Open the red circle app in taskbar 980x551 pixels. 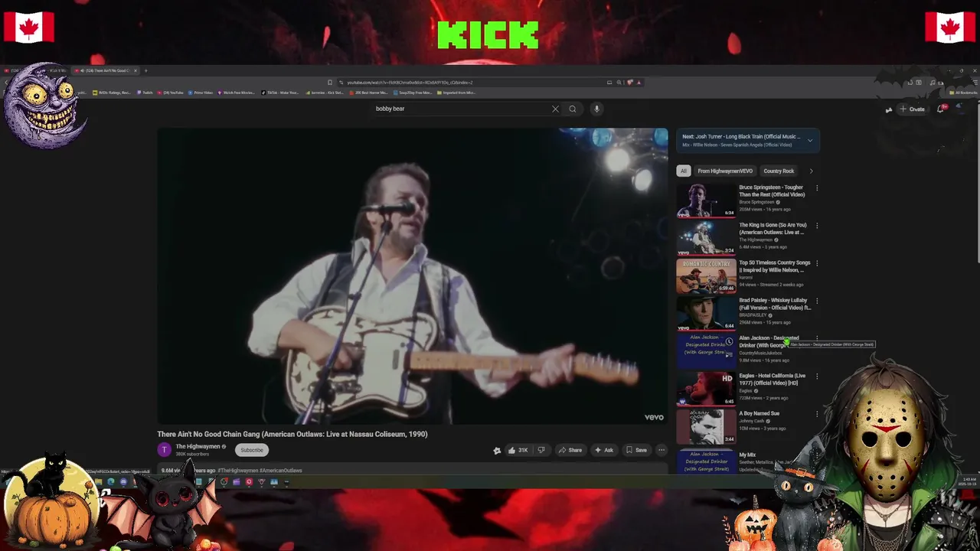249,481
